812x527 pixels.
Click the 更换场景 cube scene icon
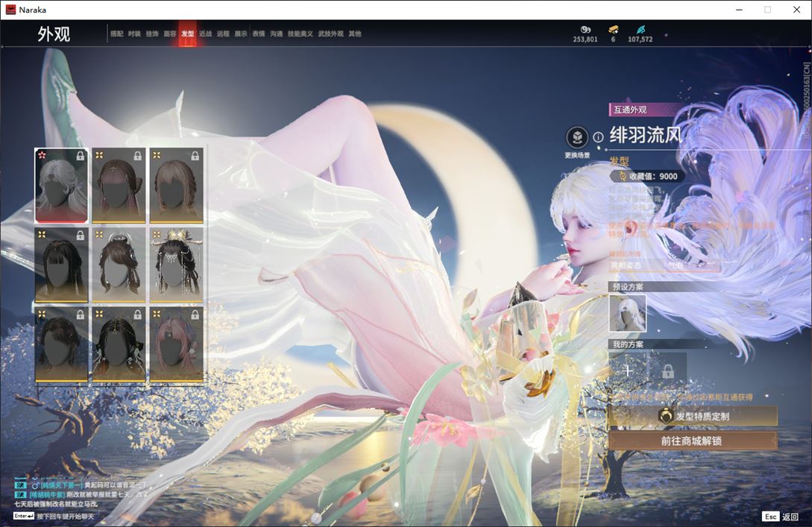point(577,138)
